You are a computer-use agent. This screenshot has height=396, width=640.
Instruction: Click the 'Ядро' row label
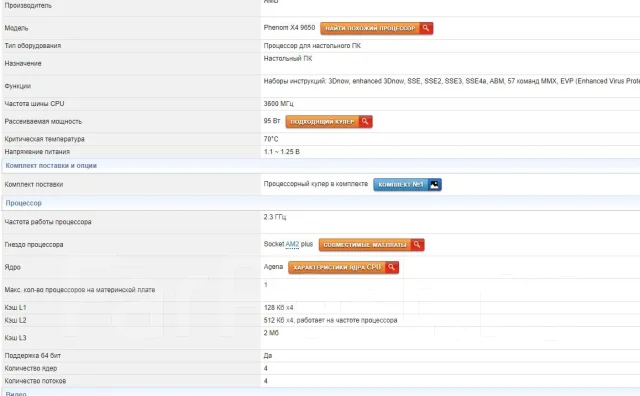click(x=12, y=267)
